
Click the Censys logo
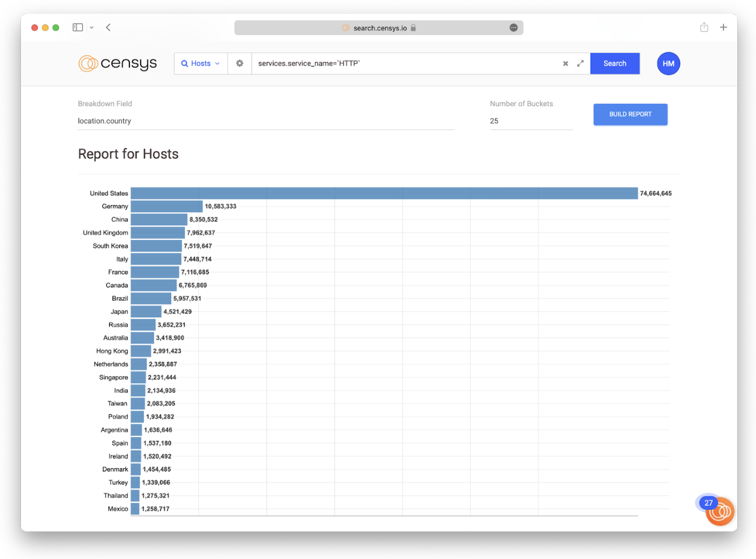[x=118, y=63]
